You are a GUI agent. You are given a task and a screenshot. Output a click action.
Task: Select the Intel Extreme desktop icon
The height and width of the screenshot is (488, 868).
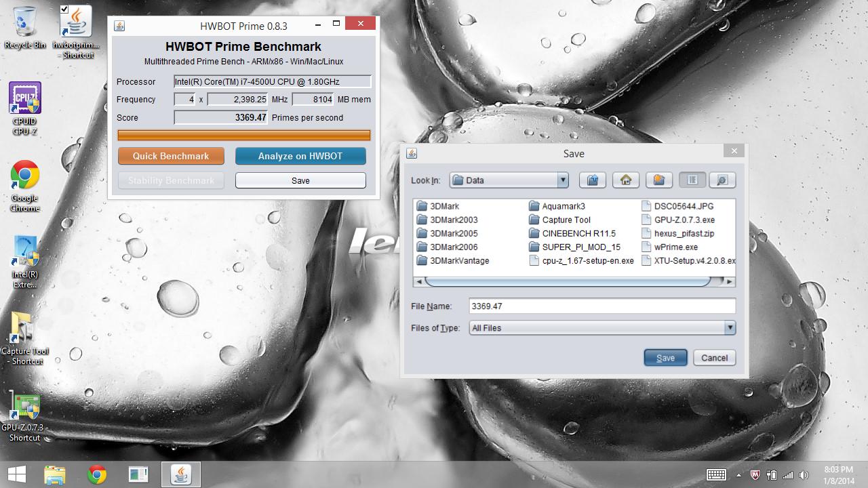[25, 262]
